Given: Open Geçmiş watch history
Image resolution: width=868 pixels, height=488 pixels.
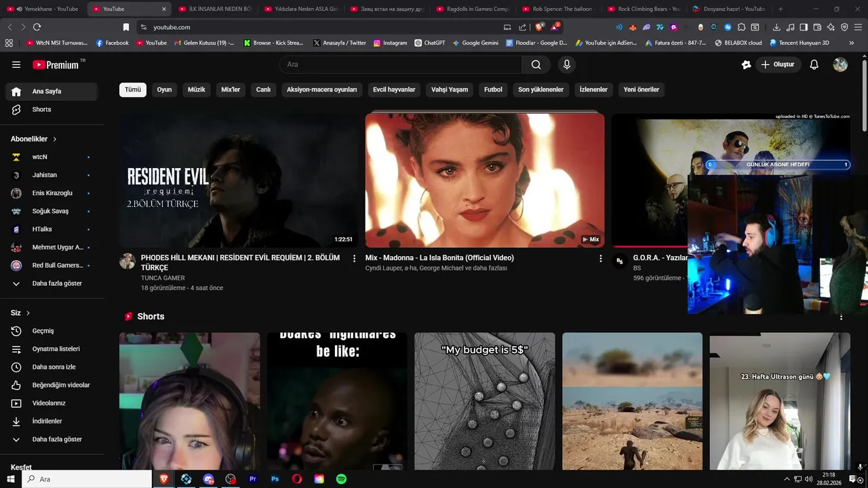Looking at the screenshot, I should coord(53,331).
